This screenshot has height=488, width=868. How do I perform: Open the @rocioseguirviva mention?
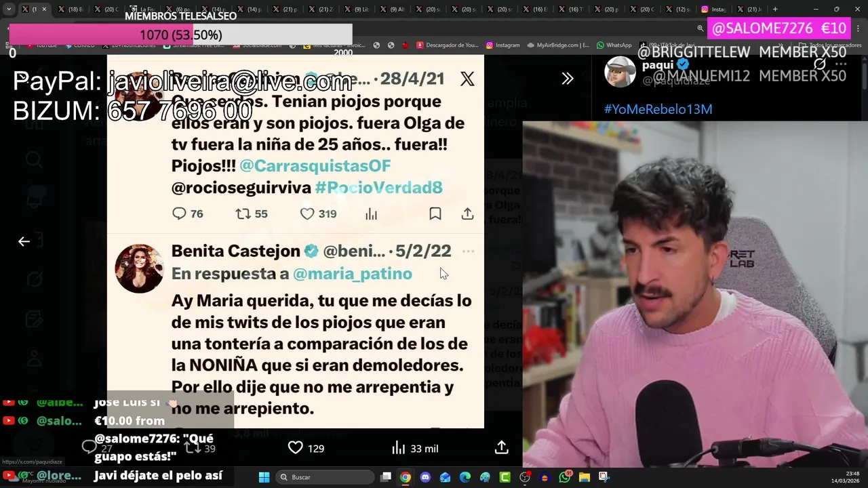pyautogui.click(x=241, y=187)
